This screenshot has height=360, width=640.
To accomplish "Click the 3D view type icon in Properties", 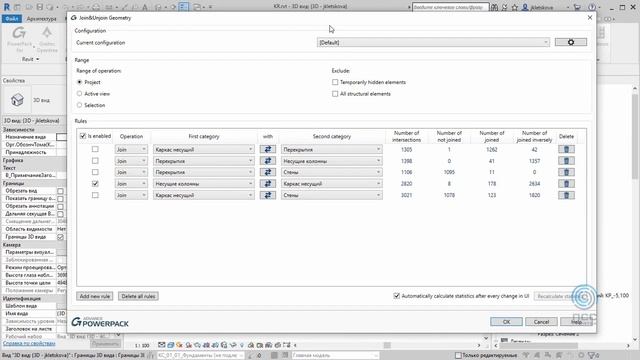I will pyautogui.click(x=17, y=100).
